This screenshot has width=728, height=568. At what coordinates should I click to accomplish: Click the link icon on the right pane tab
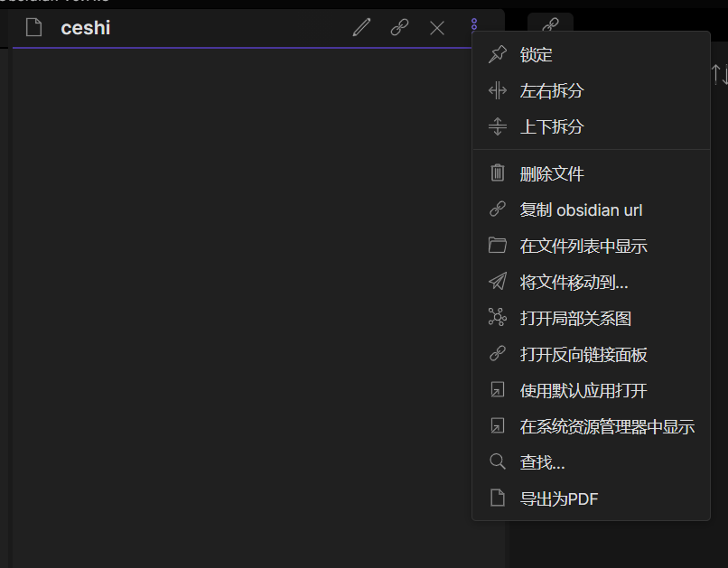pos(550,24)
